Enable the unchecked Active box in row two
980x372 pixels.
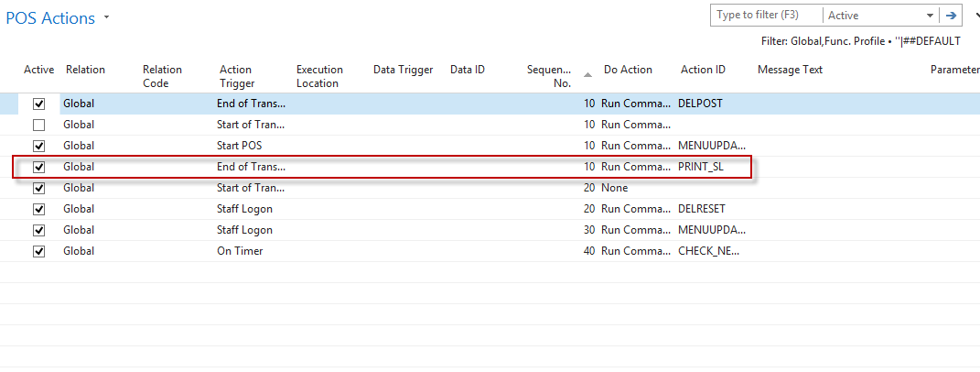pos(38,125)
